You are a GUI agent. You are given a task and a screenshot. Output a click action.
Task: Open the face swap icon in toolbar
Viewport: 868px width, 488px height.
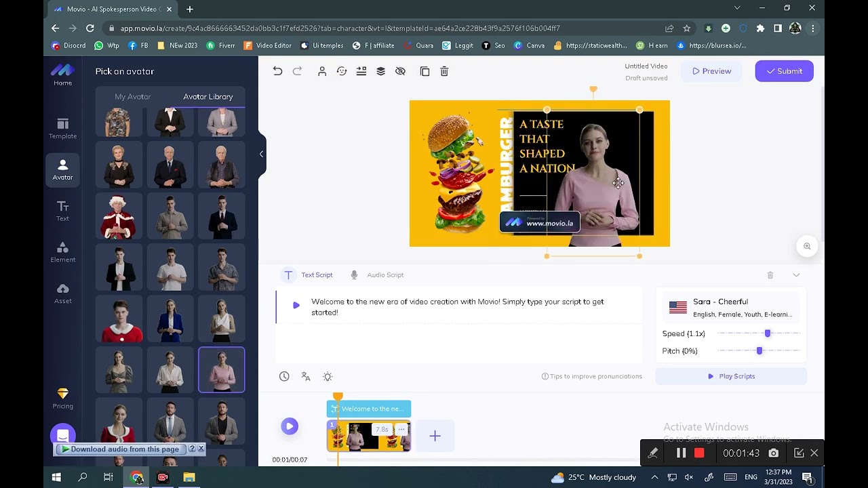click(342, 71)
